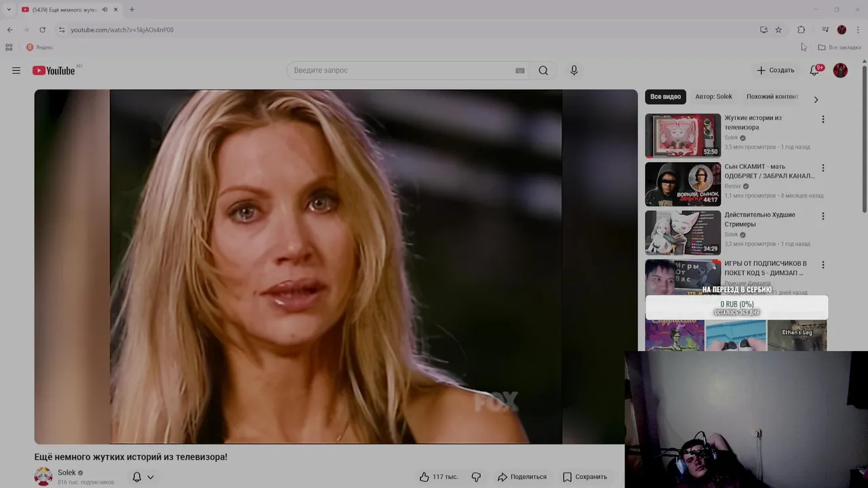The height and width of the screenshot is (488, 868).
Task: Click the video player to pause playback
Action: pyautogui.click(x=336, y=266)
